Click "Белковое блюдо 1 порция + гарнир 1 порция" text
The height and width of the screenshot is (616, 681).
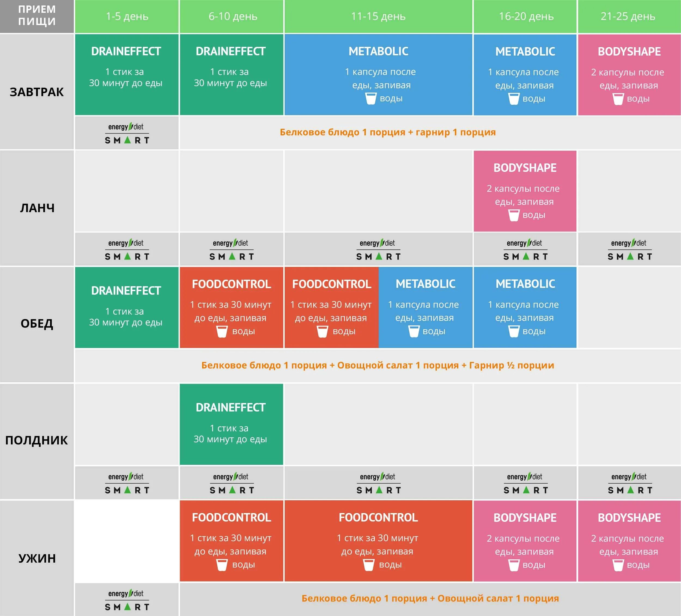click(x=387, y=132)
